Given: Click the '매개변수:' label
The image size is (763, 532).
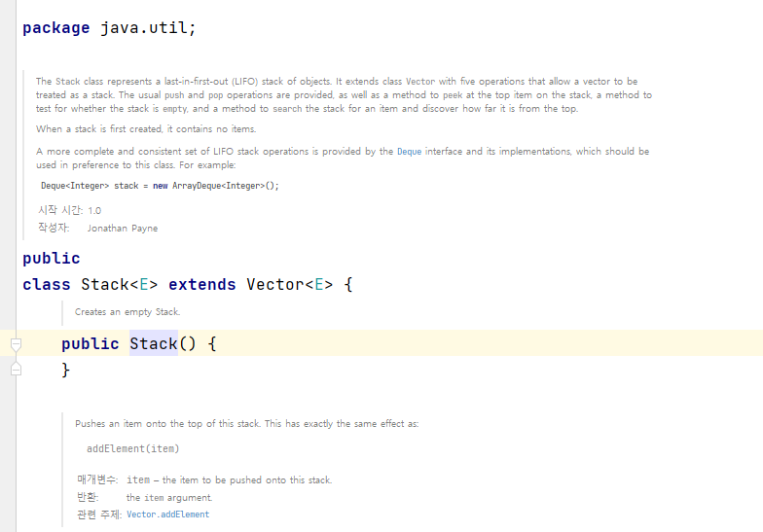Looking at the screenshot, I should [x=97, y=480].
